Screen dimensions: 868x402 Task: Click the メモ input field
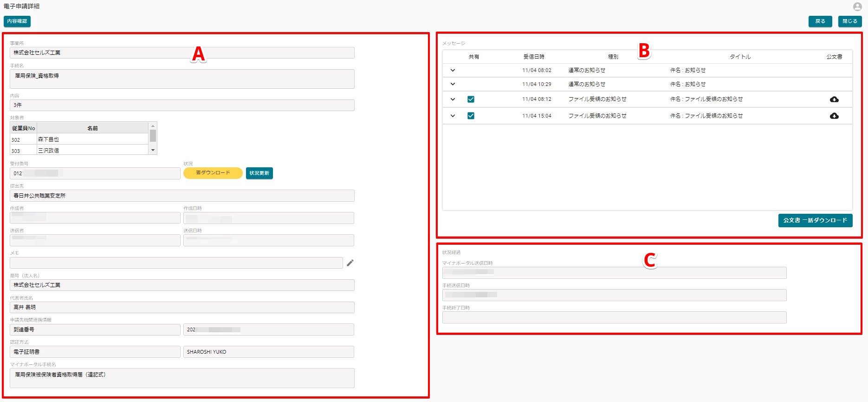(176, 263)
